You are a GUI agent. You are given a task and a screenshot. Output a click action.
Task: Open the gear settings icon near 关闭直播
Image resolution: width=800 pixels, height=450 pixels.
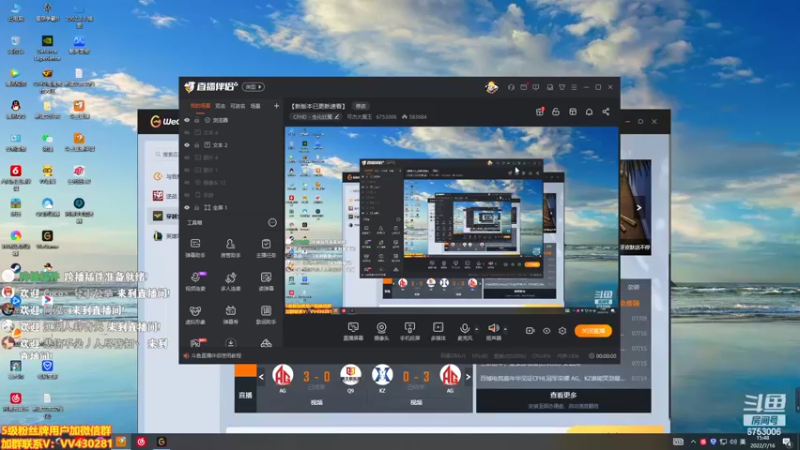point(562,331)
